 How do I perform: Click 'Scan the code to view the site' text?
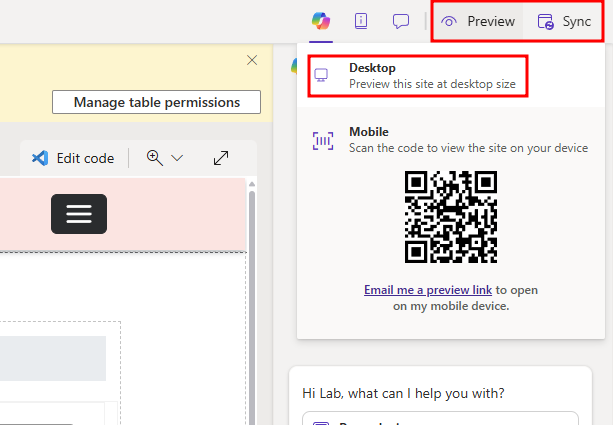click(468, 148)
